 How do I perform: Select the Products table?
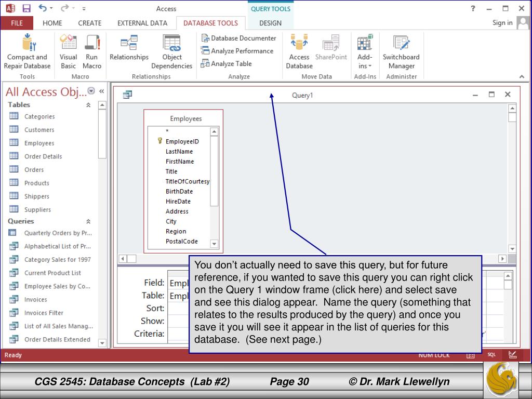pos(37,183)
